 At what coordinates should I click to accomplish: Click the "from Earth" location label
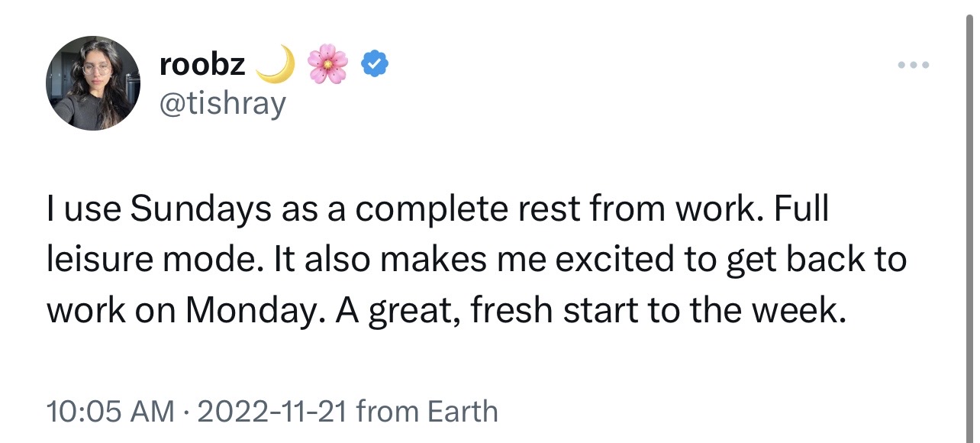(427, 412)
